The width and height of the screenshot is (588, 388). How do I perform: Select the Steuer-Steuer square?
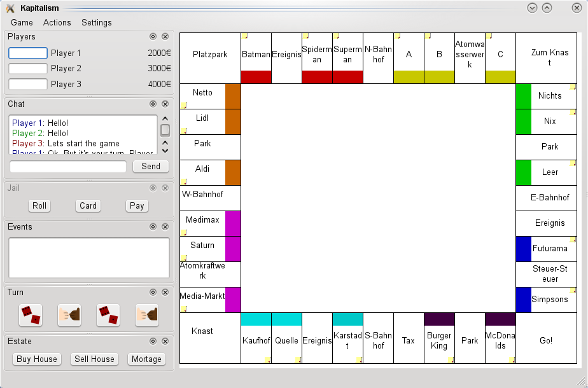pos(547,274)
